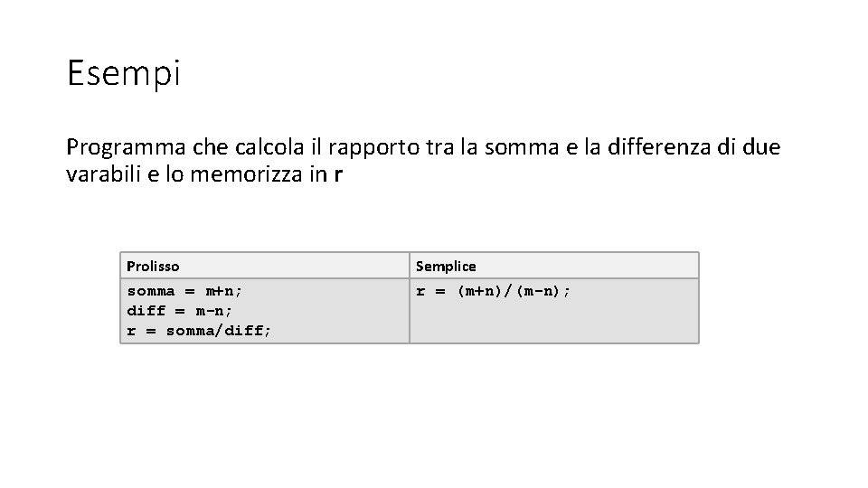Click the code line "diff = m-n;"
This screenshot has width=868, height=488.
point(180,311)
